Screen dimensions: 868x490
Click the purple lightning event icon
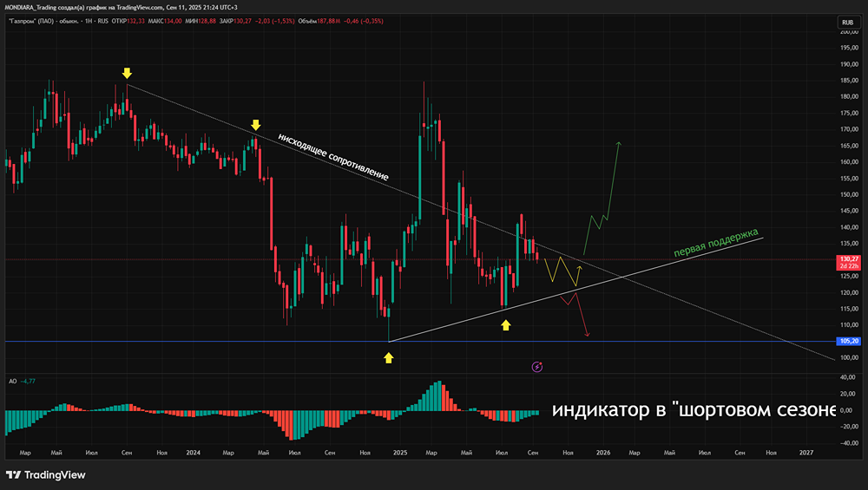[537, 367]
